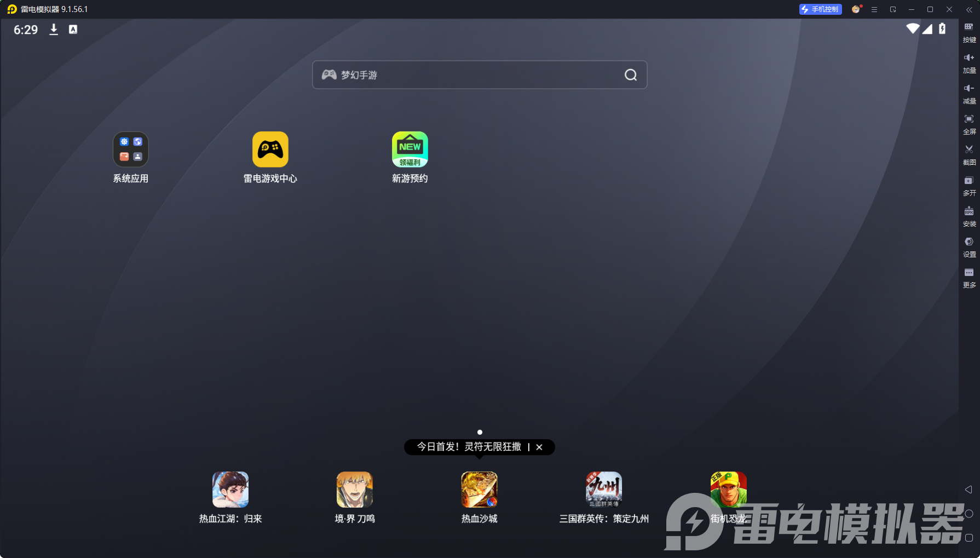Minimize the 雷电模拟器 window

(x=912, y=9)
